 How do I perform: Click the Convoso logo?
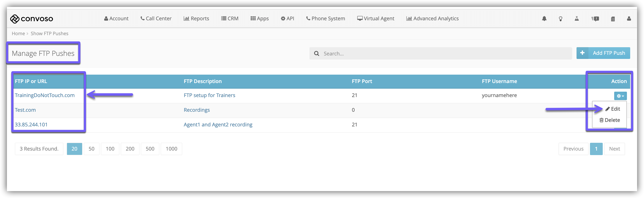coord(32,19)
